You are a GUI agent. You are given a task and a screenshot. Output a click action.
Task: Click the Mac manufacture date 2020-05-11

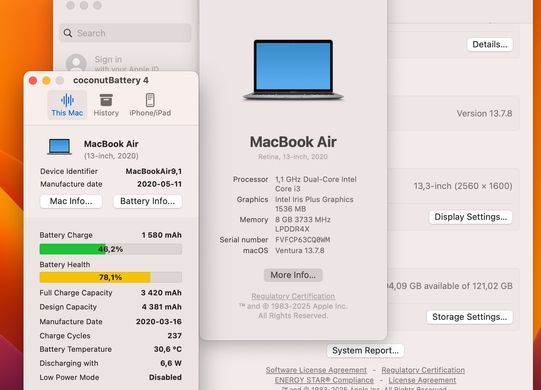[159, 184]
